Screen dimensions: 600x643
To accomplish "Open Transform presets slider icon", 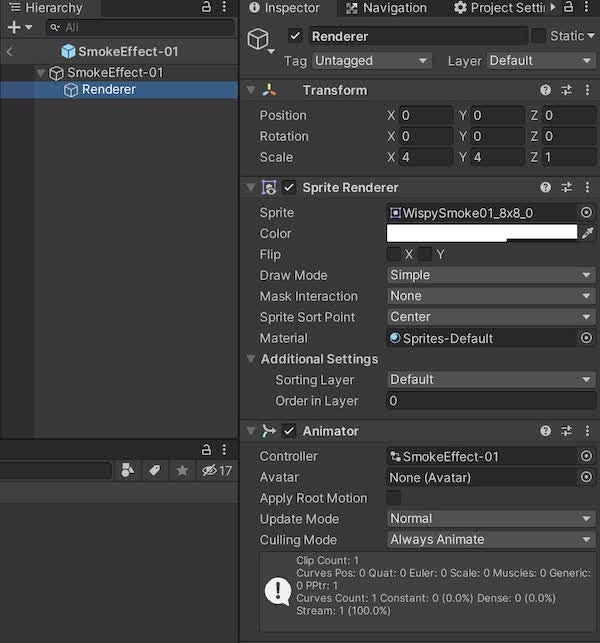I will [x=566, y=90].
